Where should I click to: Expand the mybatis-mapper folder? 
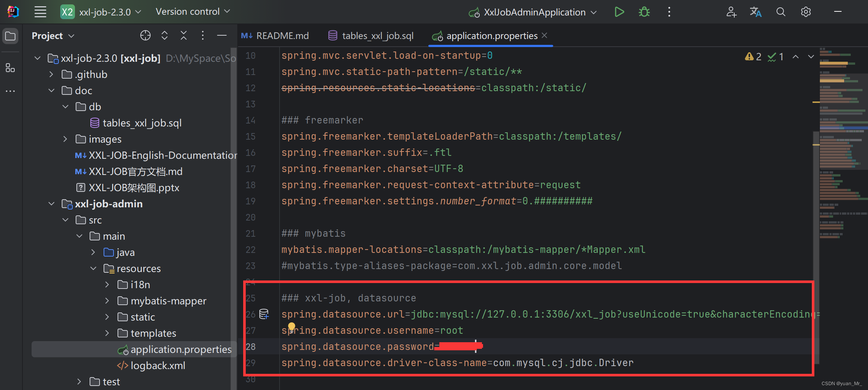(107, 301)
